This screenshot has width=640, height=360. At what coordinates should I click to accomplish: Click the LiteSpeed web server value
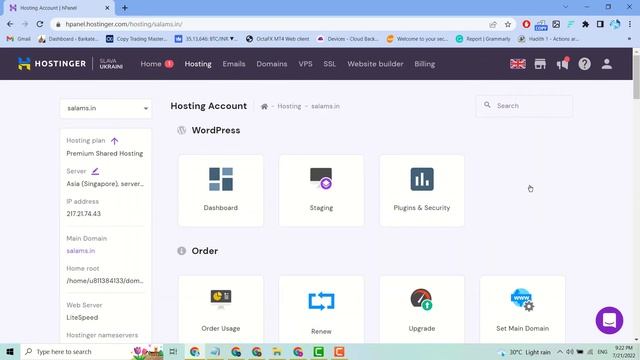(82, 317)
